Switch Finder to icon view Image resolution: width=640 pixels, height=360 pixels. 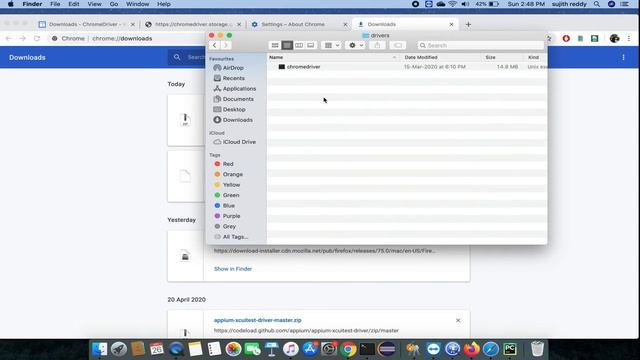275,45
